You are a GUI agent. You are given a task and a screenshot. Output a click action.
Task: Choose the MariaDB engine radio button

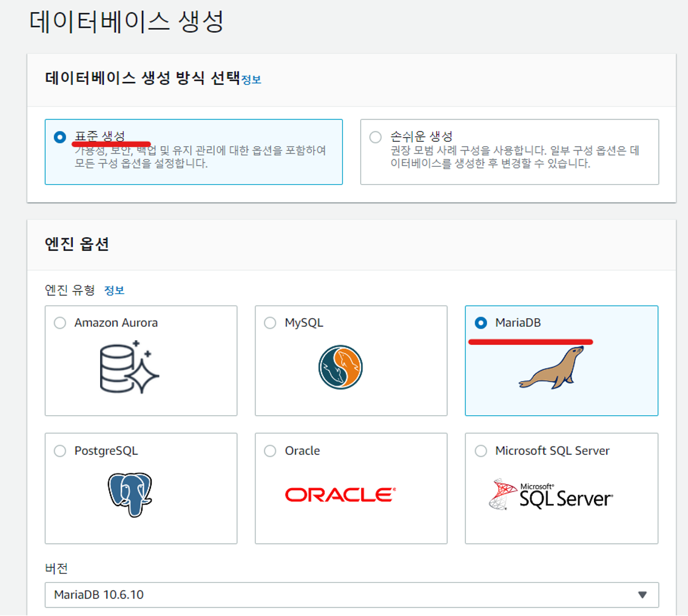click(x=481, y=323)
